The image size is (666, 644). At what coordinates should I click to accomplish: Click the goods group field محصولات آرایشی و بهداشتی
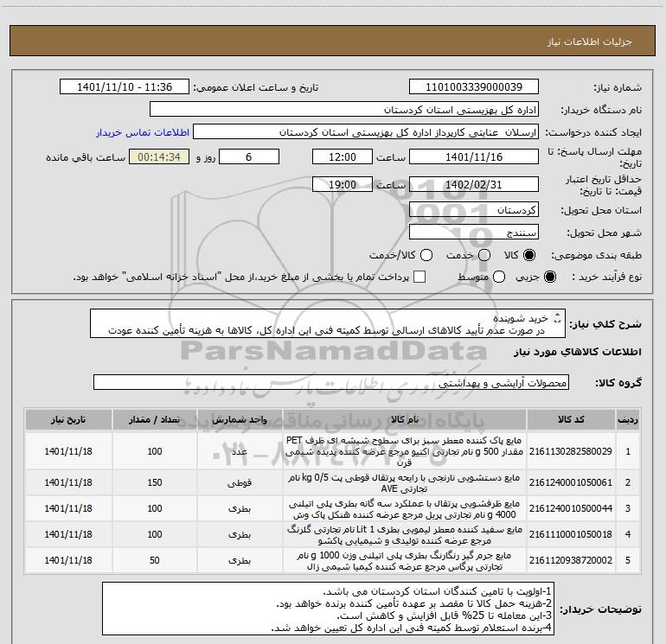click(331, 382)
